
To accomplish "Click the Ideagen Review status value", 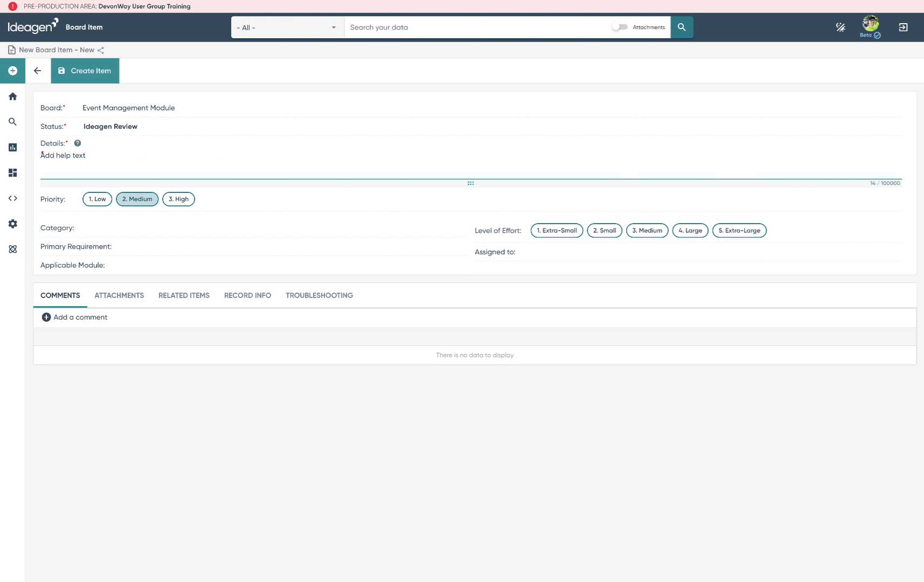I will pyautogui.click(x=110, y=127).
